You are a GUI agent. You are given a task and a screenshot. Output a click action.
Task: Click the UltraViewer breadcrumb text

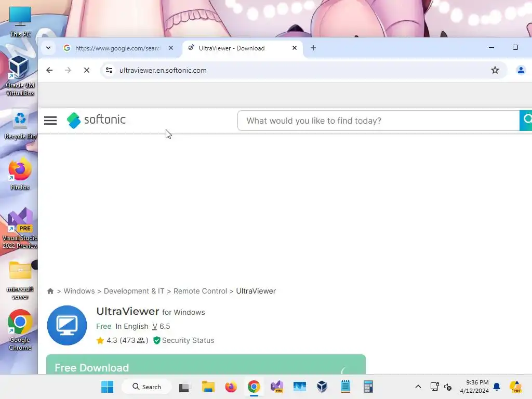point(256,291)
